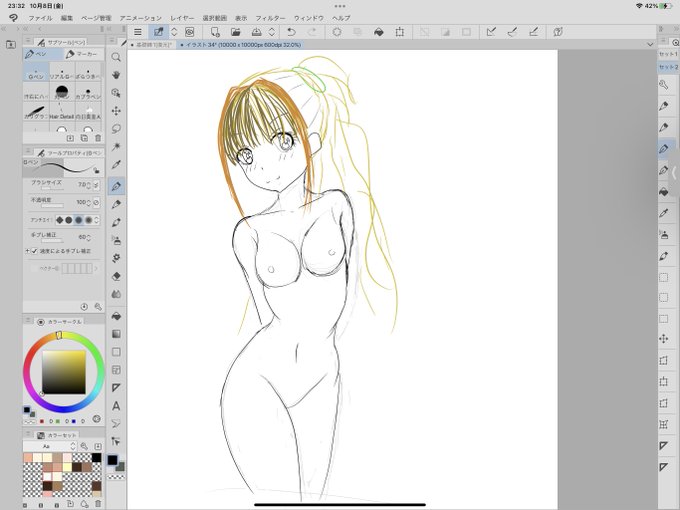Click the Open file folder icon

pos(235,32)
